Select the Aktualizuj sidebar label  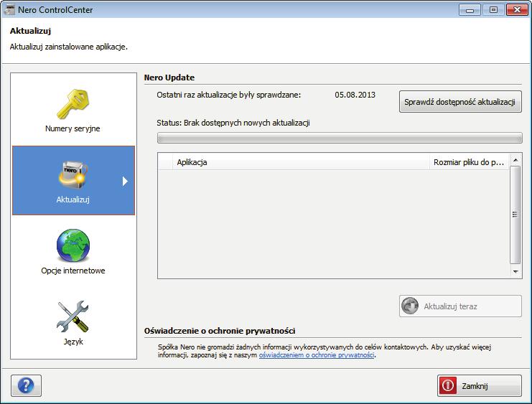pos(73,199)
